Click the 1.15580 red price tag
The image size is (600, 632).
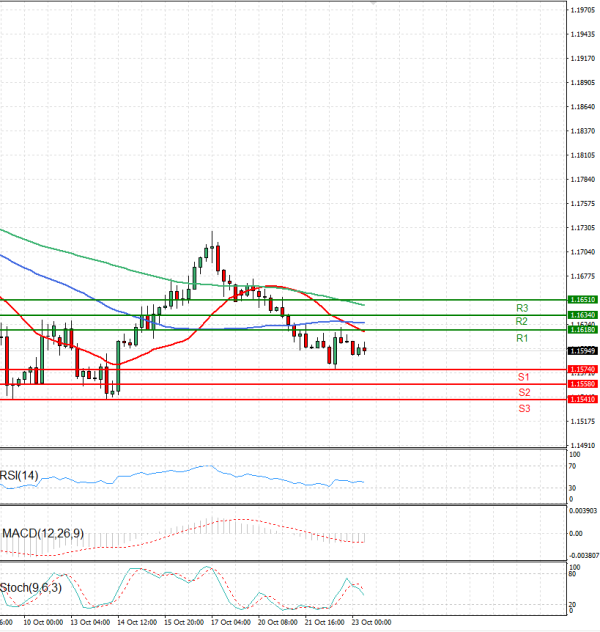coord(583,384)
